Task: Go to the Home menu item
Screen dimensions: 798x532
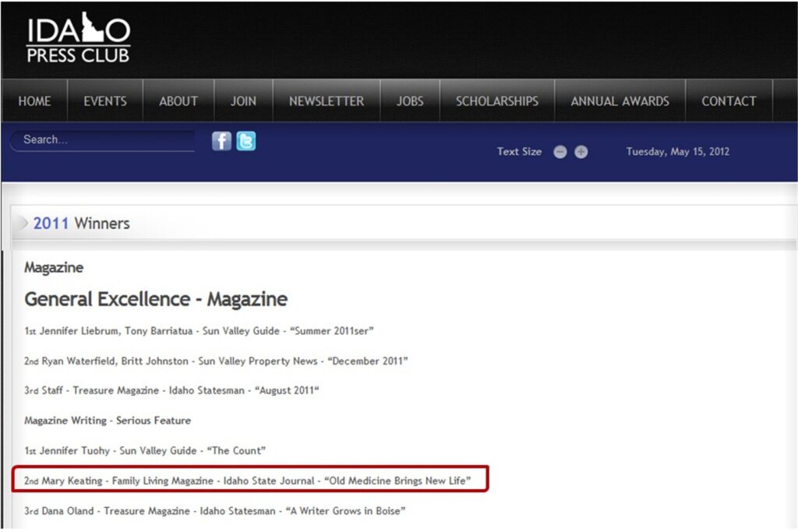Action: 34,101
